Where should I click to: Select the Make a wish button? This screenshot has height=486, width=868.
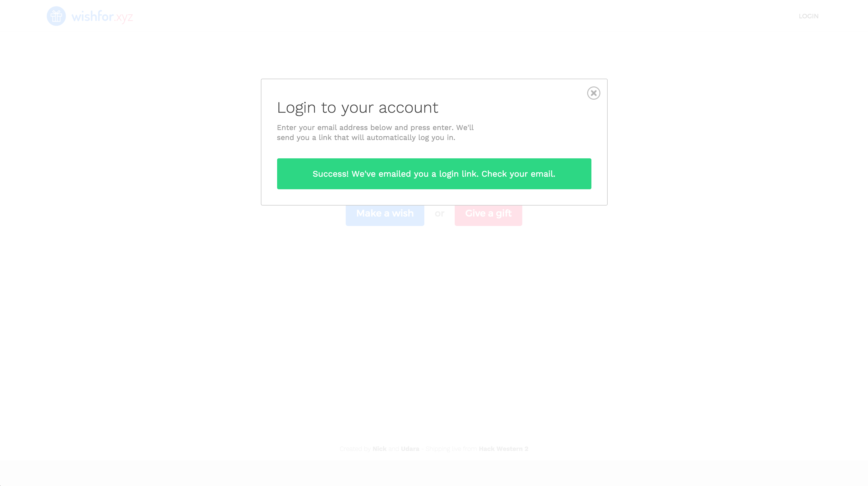pyautogui.click(x=385, y=214)
